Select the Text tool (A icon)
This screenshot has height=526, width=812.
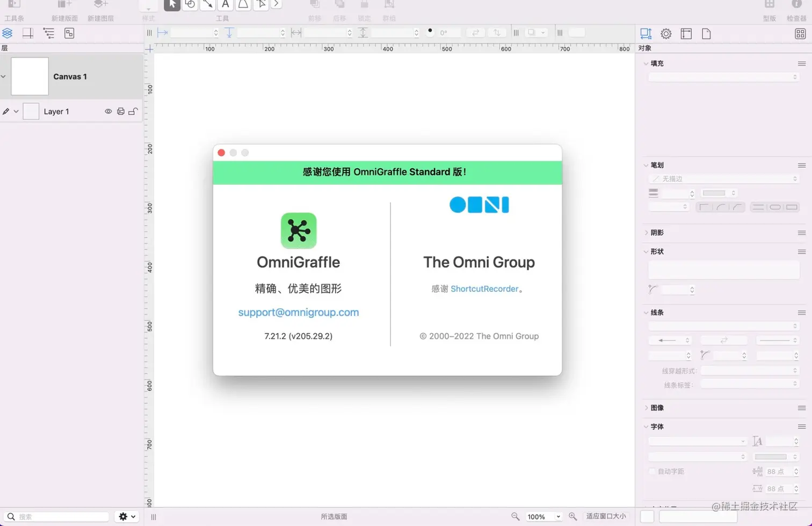tap(226, 4)
